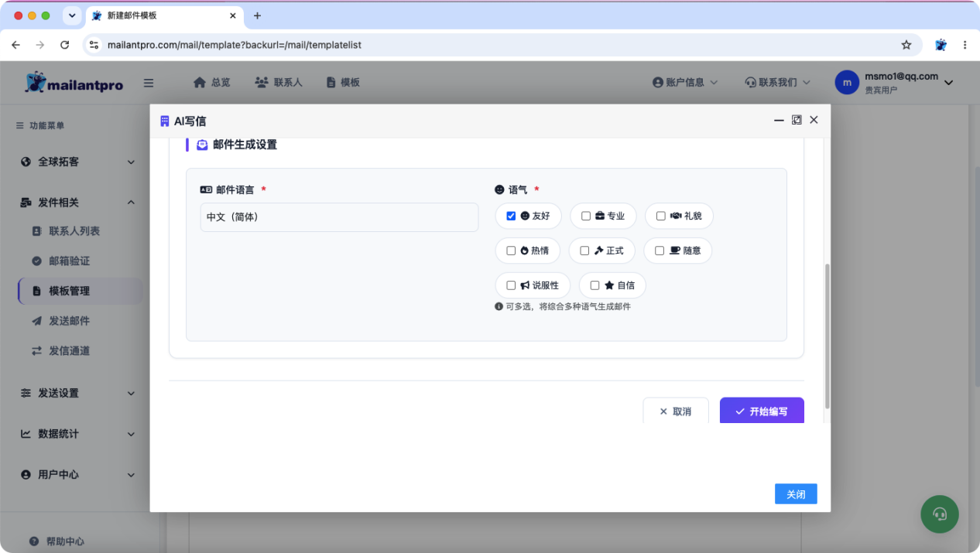This screenshot has width=980, height=553.
Task: Check the 随意 tone checkbox
Action: 660,251
